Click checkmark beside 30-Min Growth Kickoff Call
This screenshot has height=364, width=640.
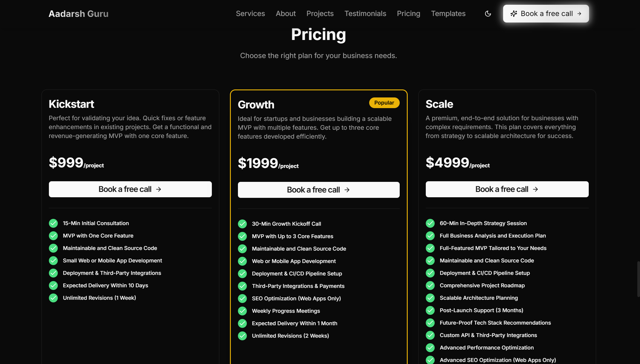click(x=242, y=224)
